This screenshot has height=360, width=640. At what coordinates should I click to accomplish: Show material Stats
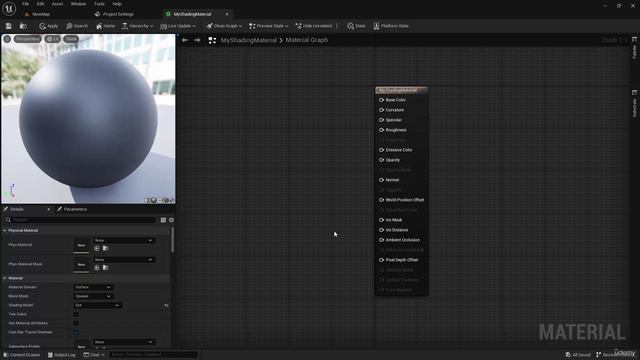356,26
